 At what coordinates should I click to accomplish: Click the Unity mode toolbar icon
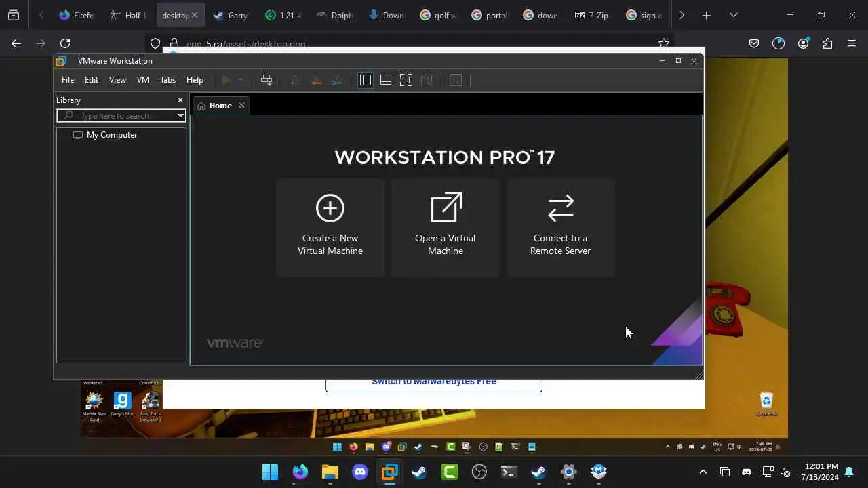coord(427,80)
